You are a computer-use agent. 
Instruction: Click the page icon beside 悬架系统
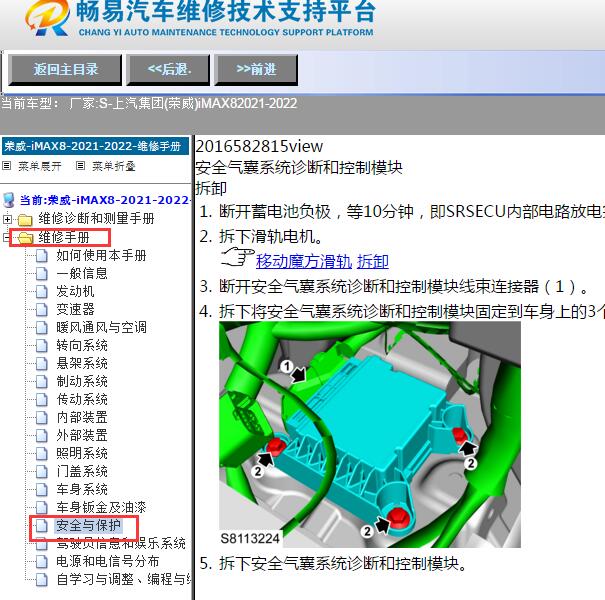[x=42, y=363]
